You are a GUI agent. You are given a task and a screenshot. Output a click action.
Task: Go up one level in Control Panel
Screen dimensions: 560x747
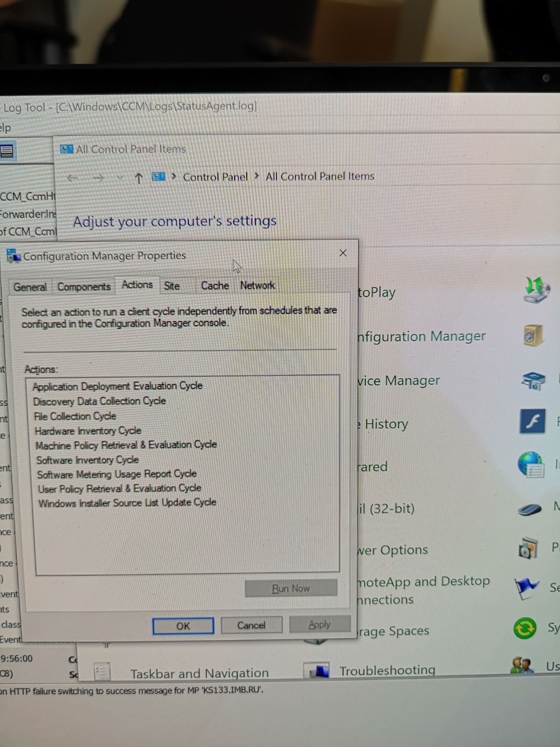[138, 178]
